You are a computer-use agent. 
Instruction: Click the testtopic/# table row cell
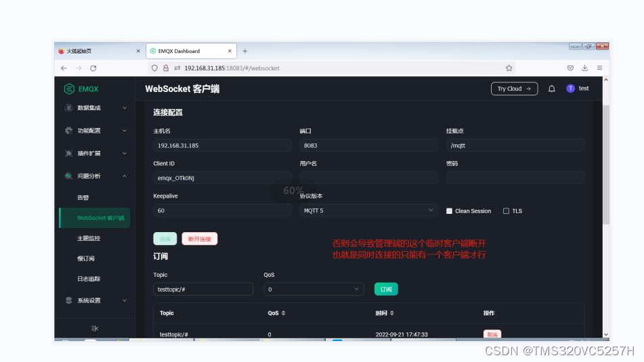click(174, 334)
